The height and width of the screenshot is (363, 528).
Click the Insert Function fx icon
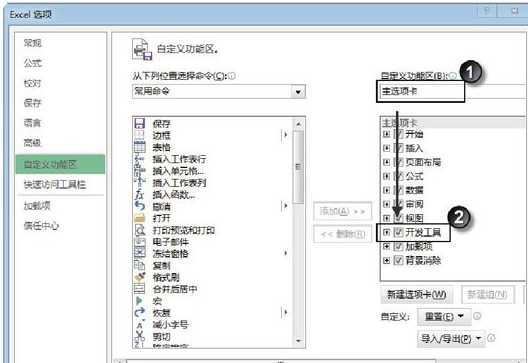click(139, 194)
